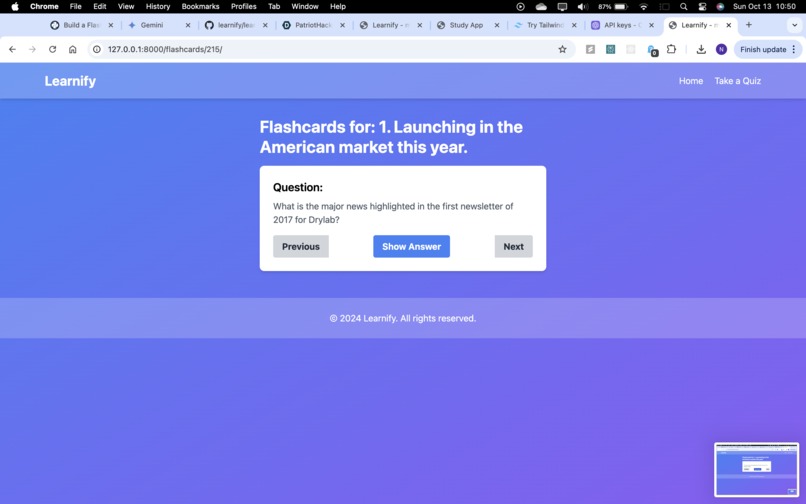Go to the Next flashcard
Screen dimensions: 806x504
(514, 246)
